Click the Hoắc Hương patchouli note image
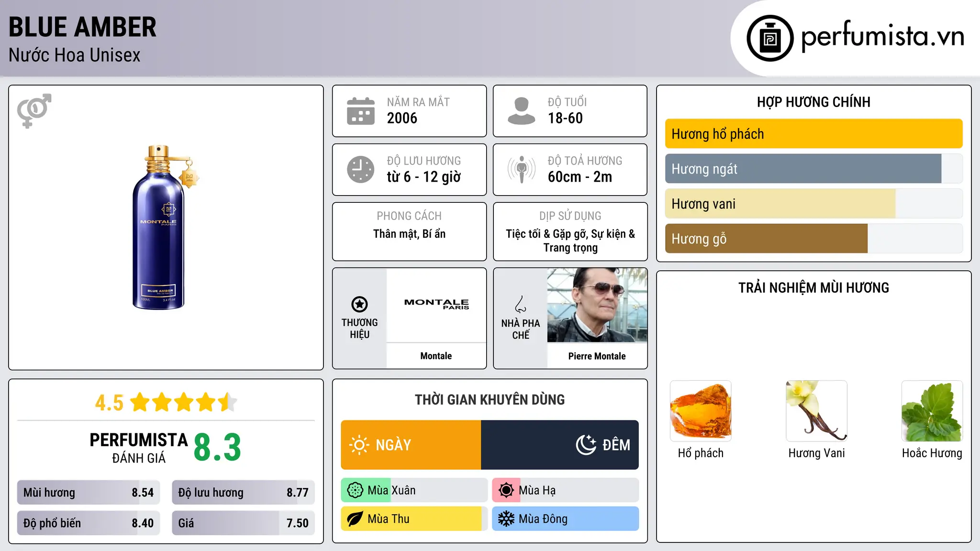Image resolution: width=980 pixels, height=551 pixels. [x=932, y=411]
